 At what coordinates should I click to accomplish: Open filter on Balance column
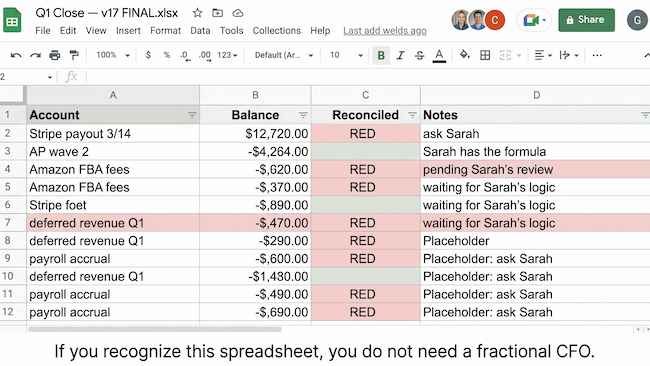(x=303, y=115)
